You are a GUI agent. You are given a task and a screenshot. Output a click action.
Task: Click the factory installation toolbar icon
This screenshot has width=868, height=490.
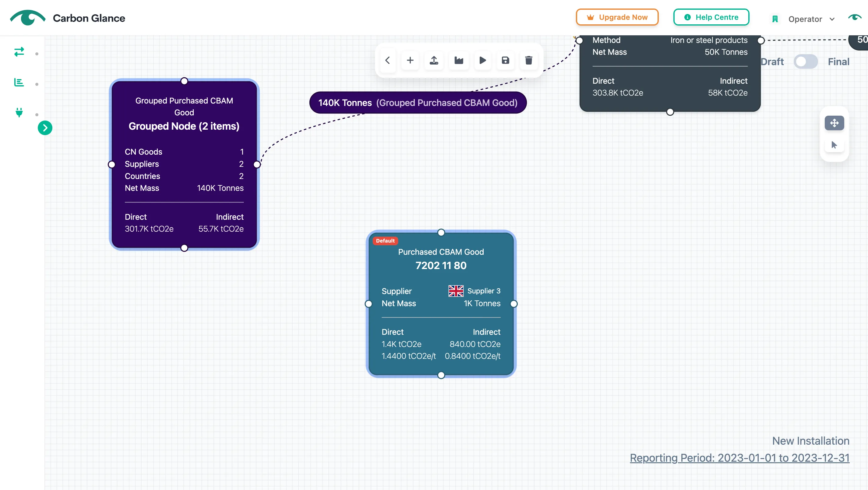point(459,60)
